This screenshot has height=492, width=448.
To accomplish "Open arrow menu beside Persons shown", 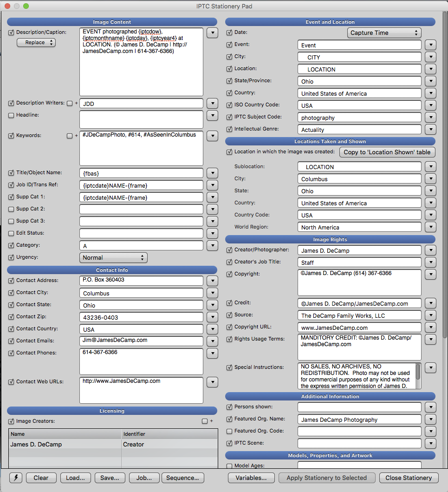I will click(431, 407).
